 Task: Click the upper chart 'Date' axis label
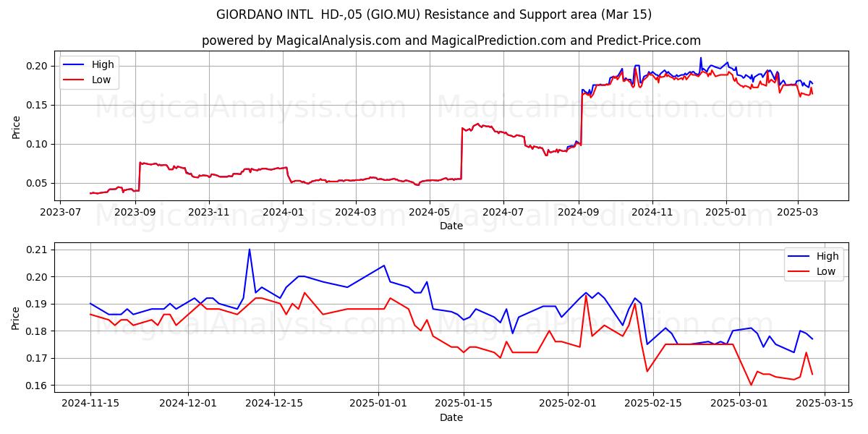tap(451, 226)
